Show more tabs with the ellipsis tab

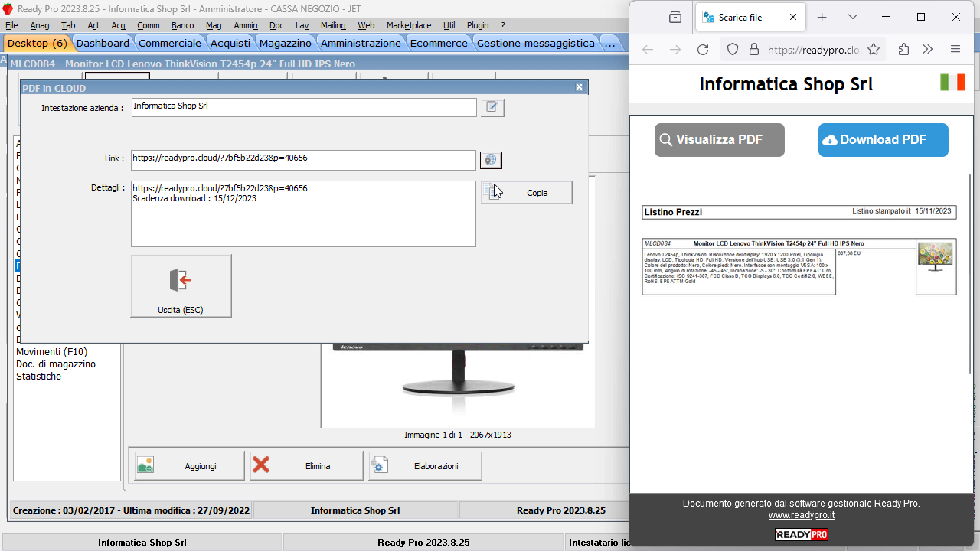[x=609, y=44]
